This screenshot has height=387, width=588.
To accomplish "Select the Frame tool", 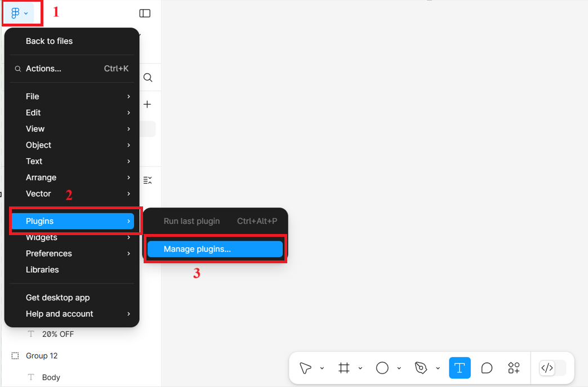I will click(x=344, y=368).
